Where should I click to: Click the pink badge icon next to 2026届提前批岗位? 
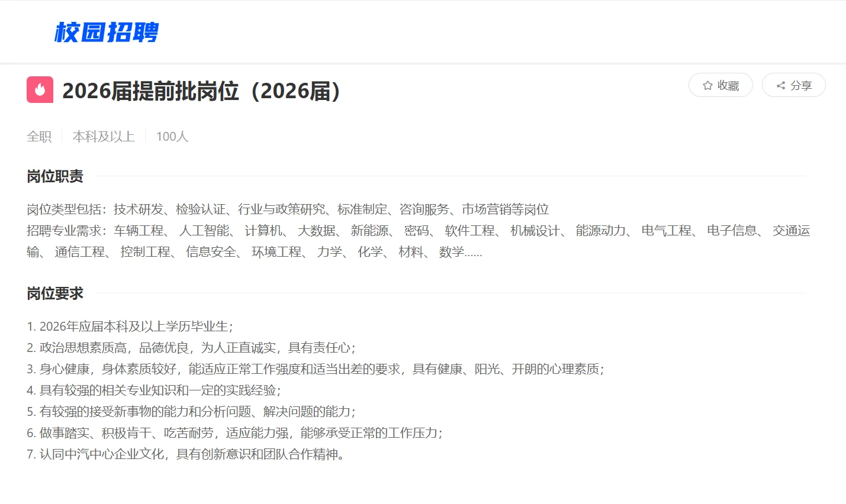click(39, 89)
